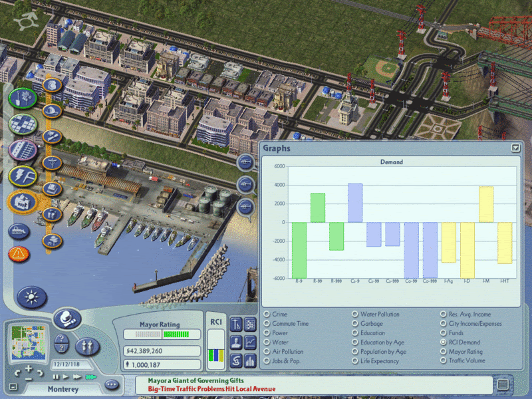The height and width of the screenshot is (399, 532).
Task: Rotate the view clockwise
Action: (x=40, y=373)
